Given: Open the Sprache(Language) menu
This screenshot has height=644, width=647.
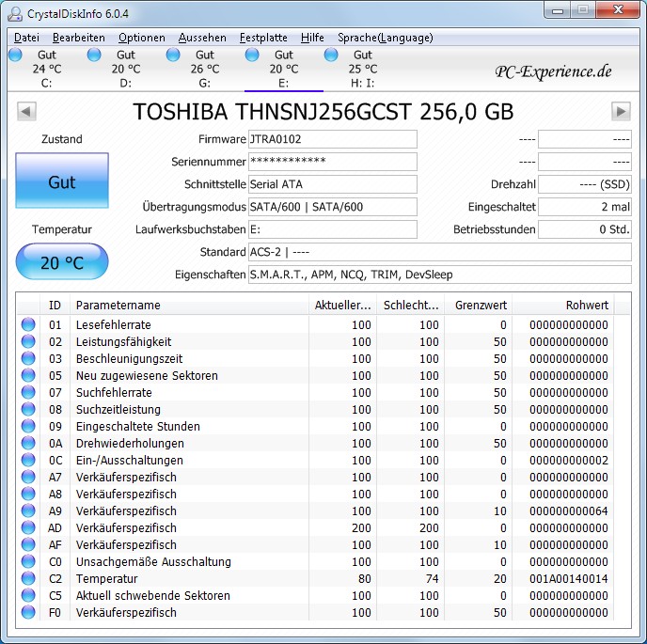Looking at the screenshot, I should click(386, 38).
